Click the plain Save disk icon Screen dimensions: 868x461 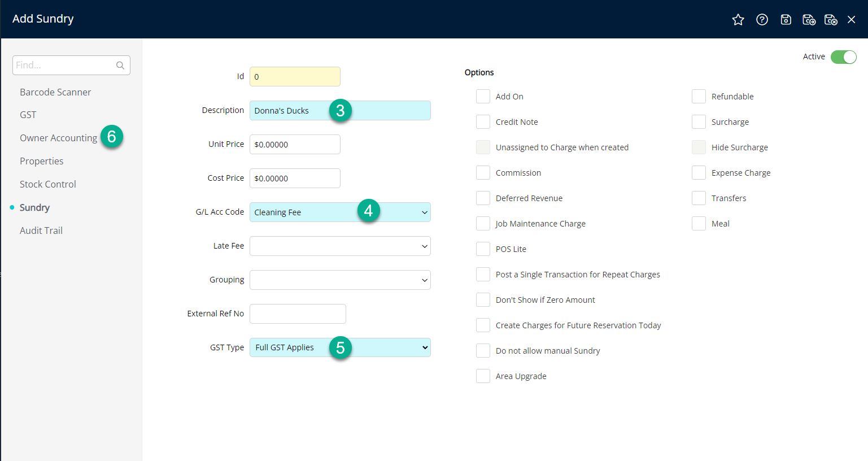pyautogui.click(x=786, y=20)
